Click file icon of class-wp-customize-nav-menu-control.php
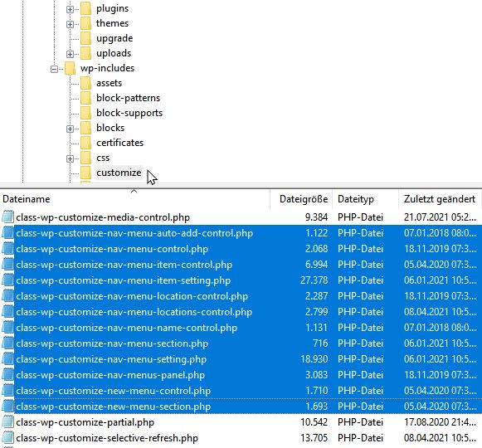This screenshot has width=482, height=448. [8, 249]
